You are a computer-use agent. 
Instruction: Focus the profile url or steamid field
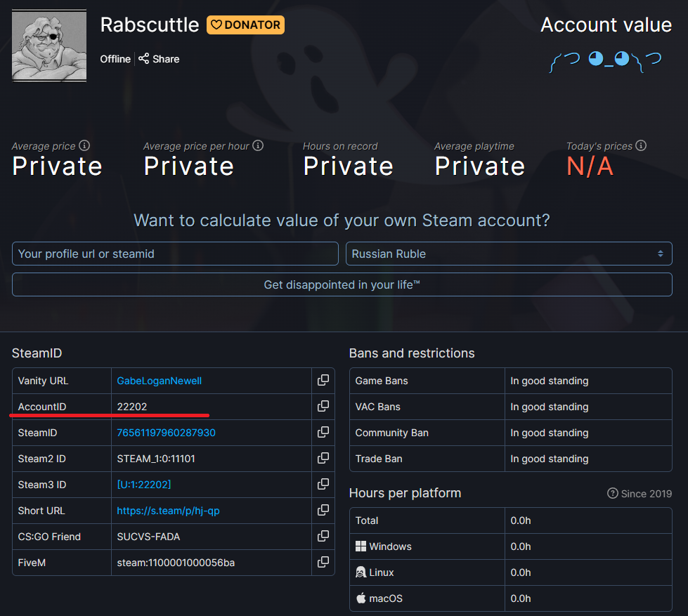pos(175,254)
